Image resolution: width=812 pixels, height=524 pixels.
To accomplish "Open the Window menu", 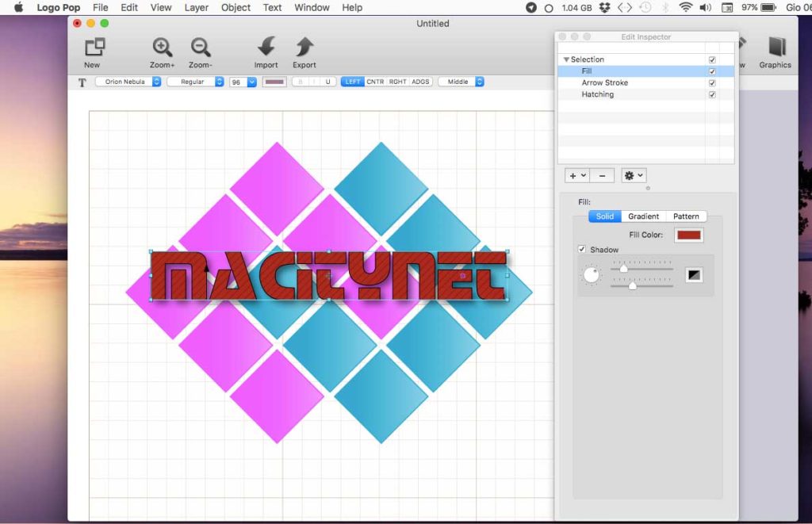I will coord(312,7).
